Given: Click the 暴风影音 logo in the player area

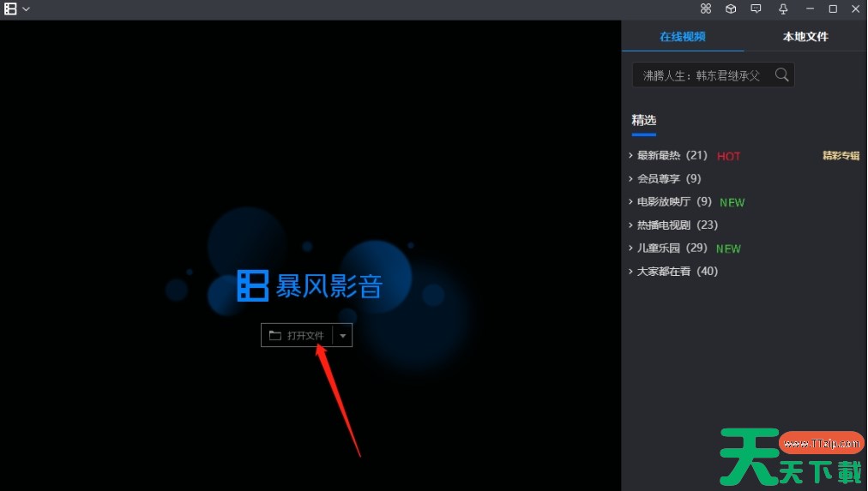Looking at the screenshot, I should point(310,285).
